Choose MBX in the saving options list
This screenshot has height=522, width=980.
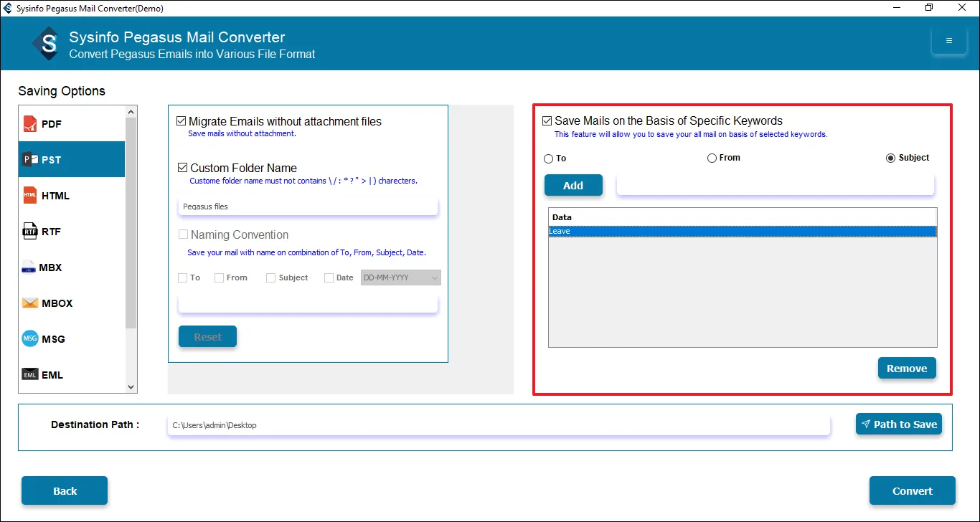[72, 267]
